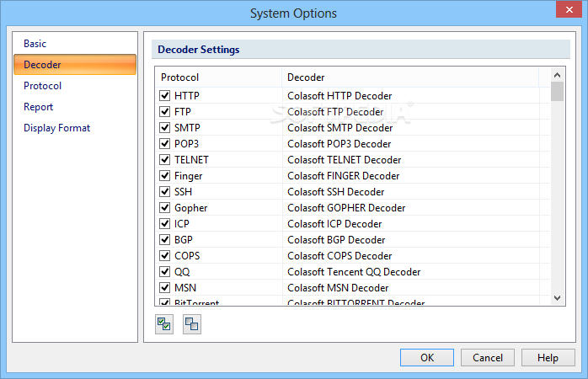
Task: Click the scrollbar up arrow
Action: (x=557, y=75)
